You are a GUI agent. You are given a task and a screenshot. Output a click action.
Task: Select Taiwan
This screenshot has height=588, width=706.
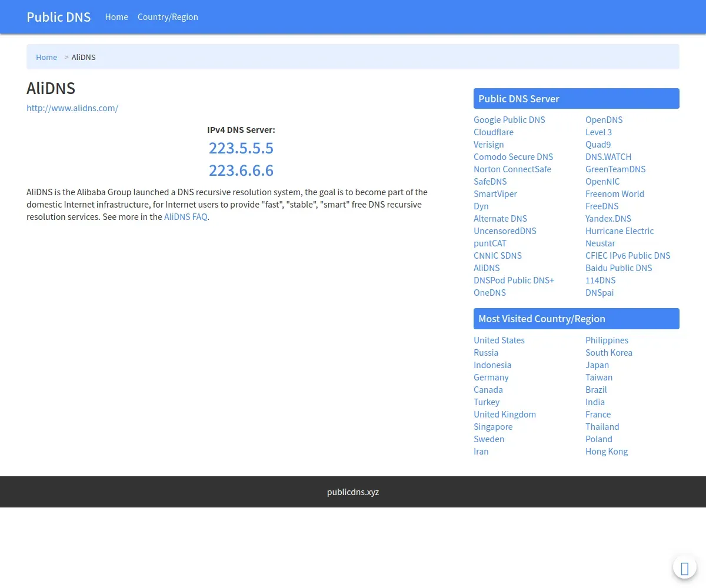coord(599,377)
